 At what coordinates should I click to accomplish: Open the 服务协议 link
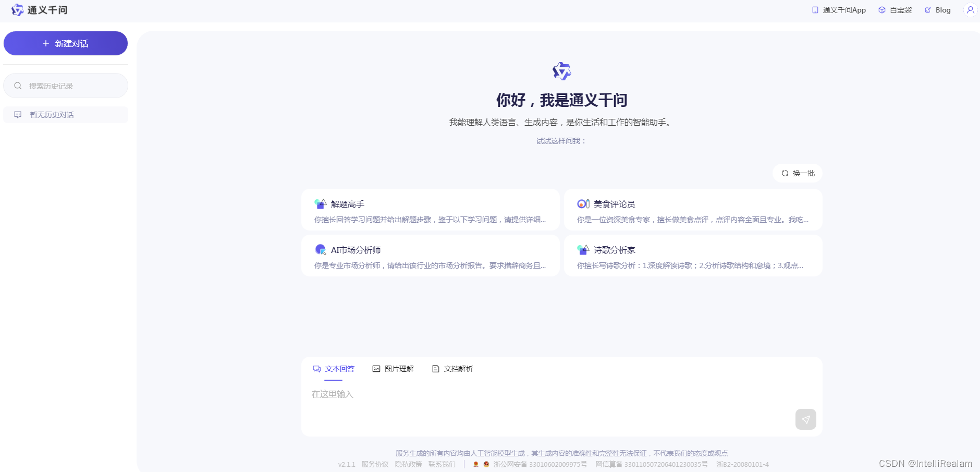pyautogui.click(x=375, y=464)
